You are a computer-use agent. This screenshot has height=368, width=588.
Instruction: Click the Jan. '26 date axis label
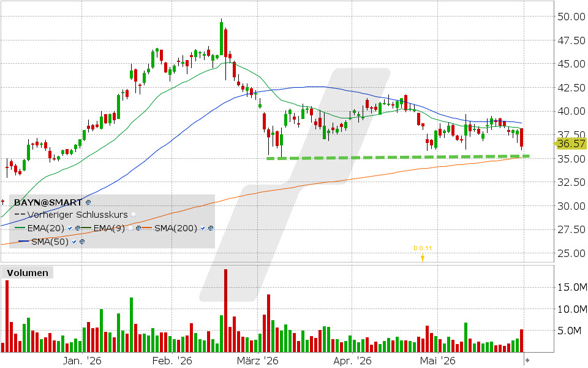(81, 361)
